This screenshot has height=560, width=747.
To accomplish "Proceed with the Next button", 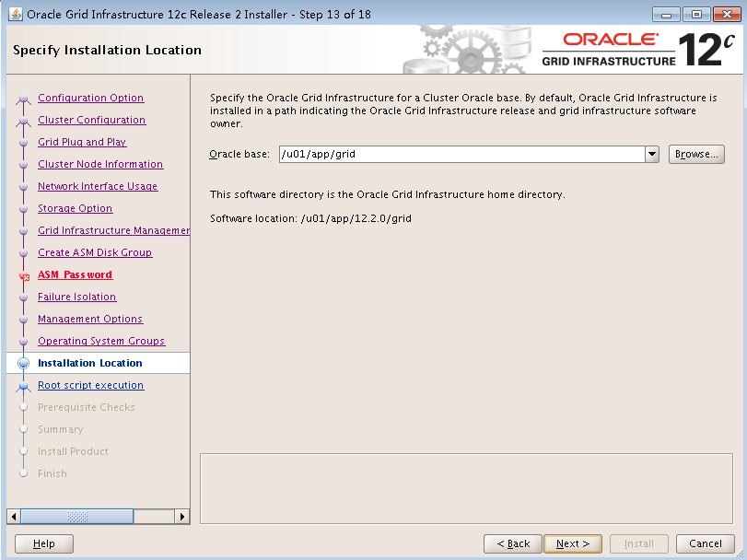I will (573, 543).
